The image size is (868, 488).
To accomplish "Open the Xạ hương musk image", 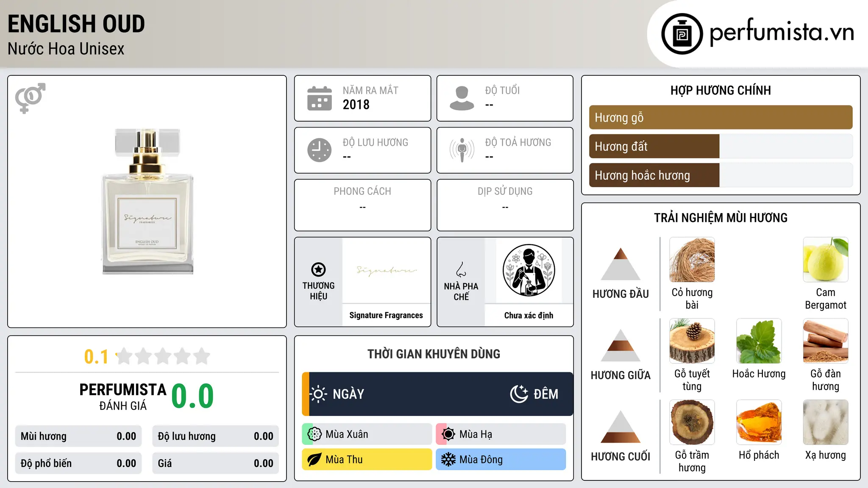I will 826,422.
